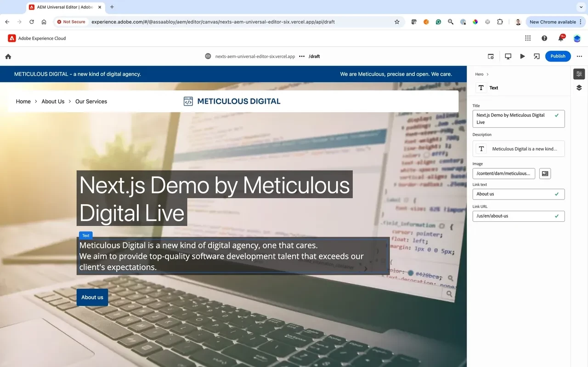This screenshot has height=367, width=588.
Task: Select the hero title text
Action: 215,199
